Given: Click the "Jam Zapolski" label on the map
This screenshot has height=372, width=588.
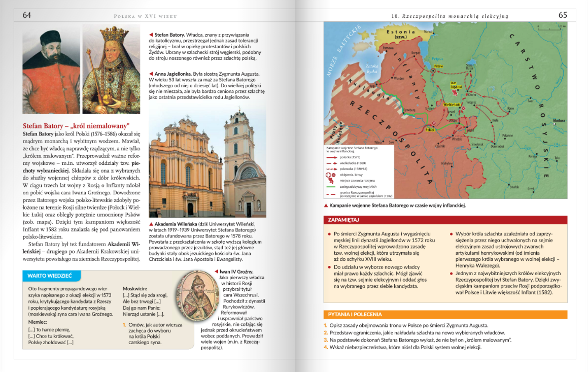Looking at the screenshot, I should pos(456,85).
